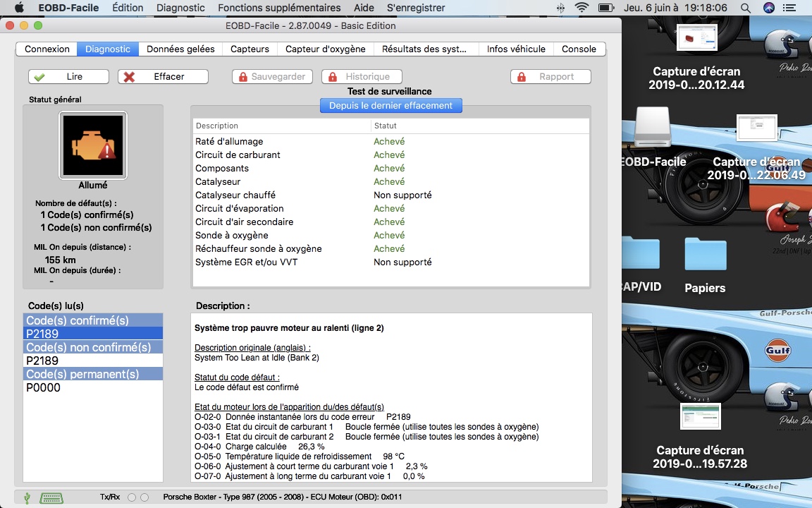Select the Raté d'allumage row
The width and height of the screenshot is (812, 508).
click(391, 142)
